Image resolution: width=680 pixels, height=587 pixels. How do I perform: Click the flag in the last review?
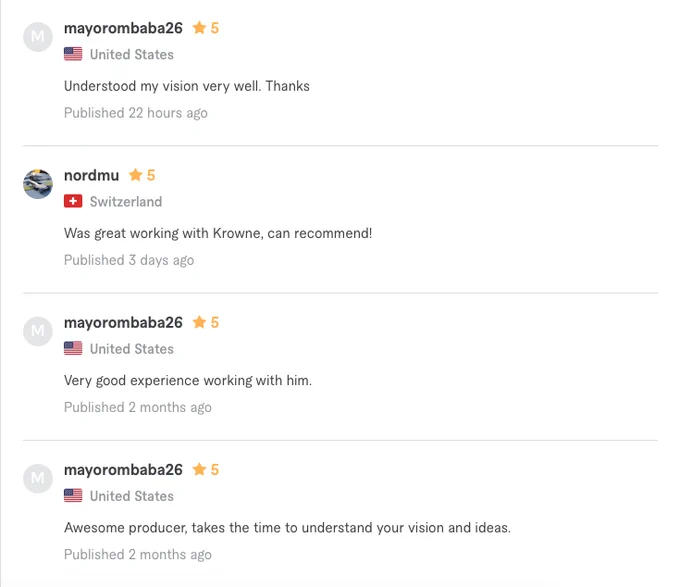pyautogui.click(x=73, y=496)
